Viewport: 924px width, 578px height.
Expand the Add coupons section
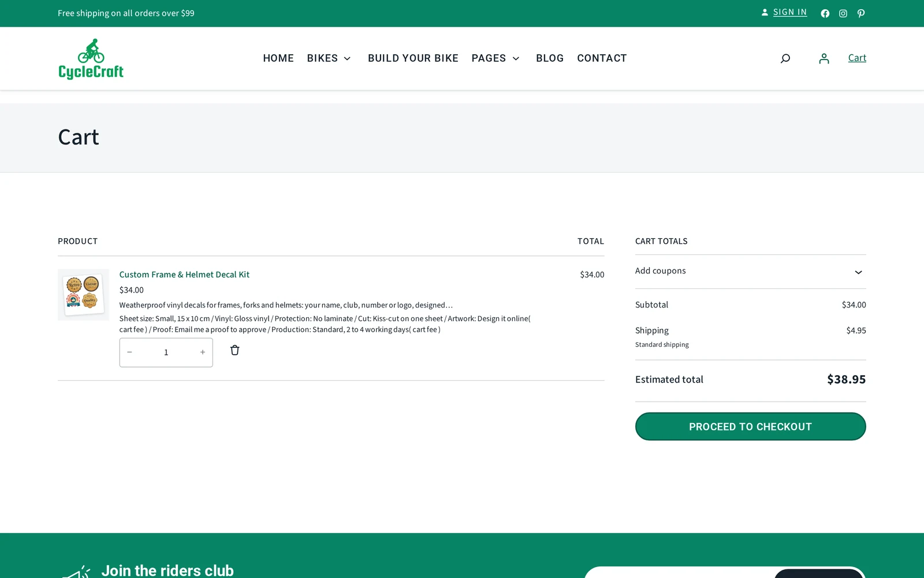pyautogui.click(x=750, y=271)
